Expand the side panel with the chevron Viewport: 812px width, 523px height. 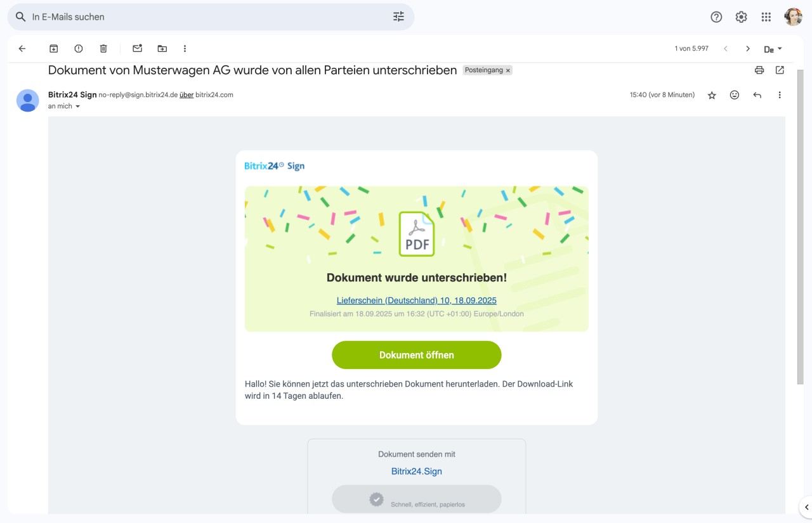click(806, 507)
